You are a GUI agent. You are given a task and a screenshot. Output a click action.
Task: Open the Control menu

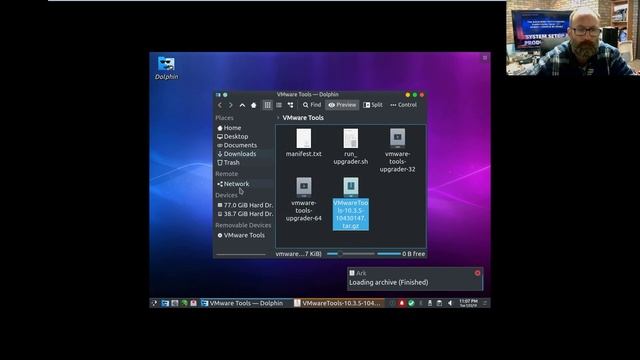point(403,105)
